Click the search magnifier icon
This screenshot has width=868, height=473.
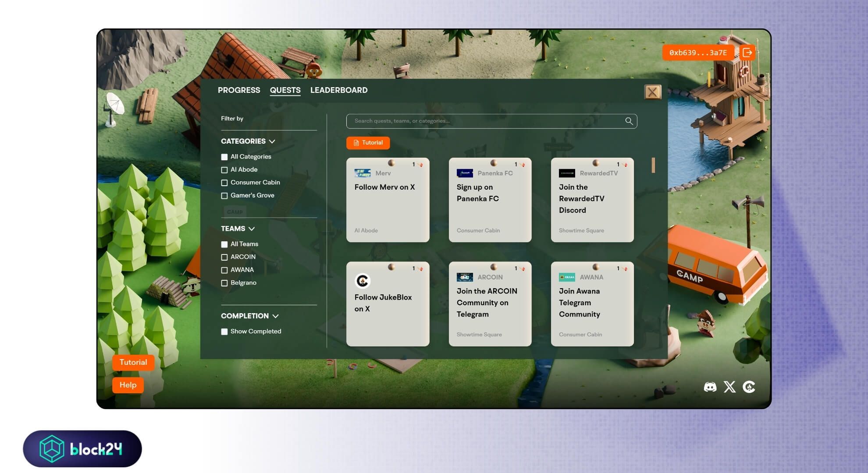point(629,121)
